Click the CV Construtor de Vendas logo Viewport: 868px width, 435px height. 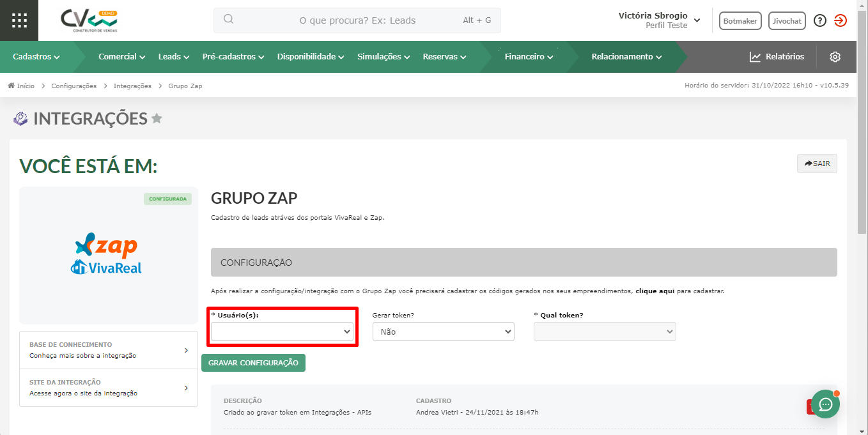pyautogui.click(x=89, y=20)
